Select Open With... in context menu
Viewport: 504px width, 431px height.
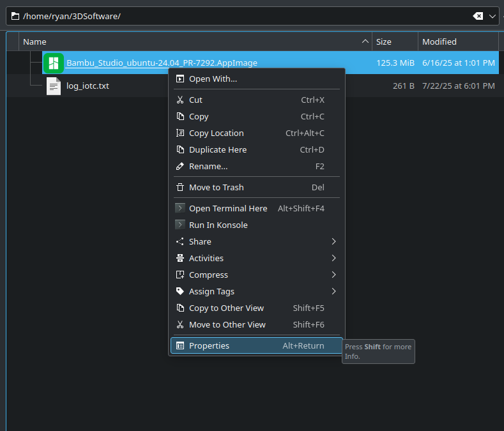pyautogui.click(x=257, y=79)
